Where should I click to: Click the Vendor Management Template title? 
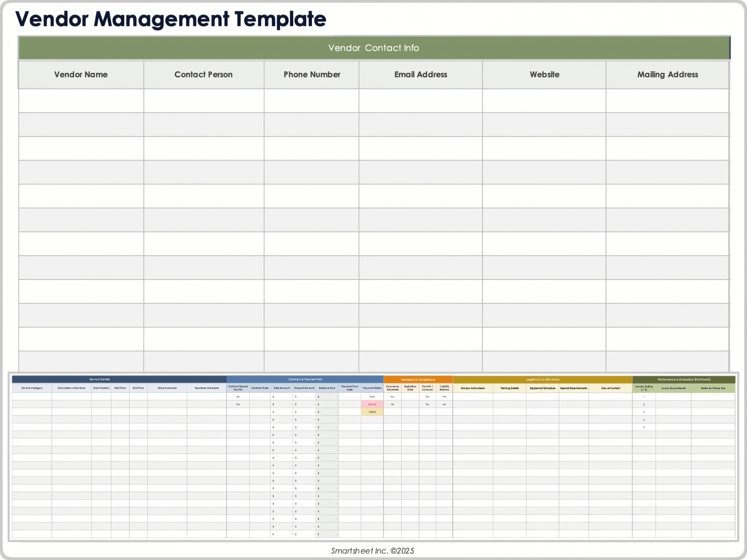pos(170,19)
